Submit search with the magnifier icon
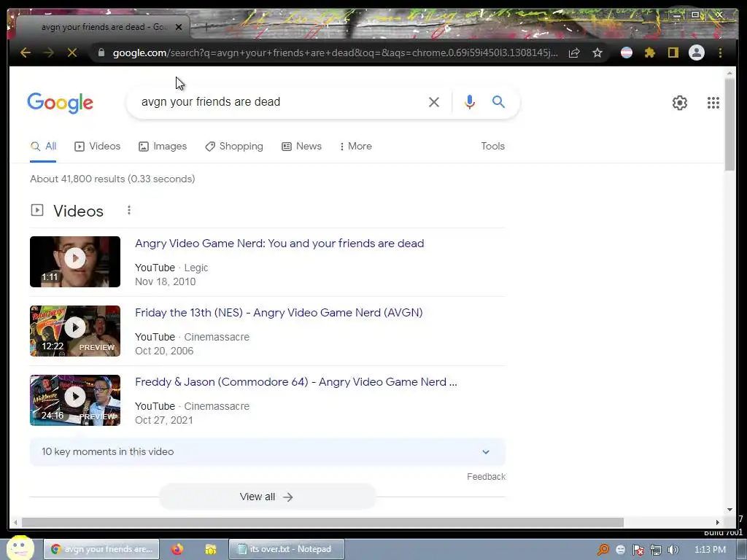 (x=498, y=101)
